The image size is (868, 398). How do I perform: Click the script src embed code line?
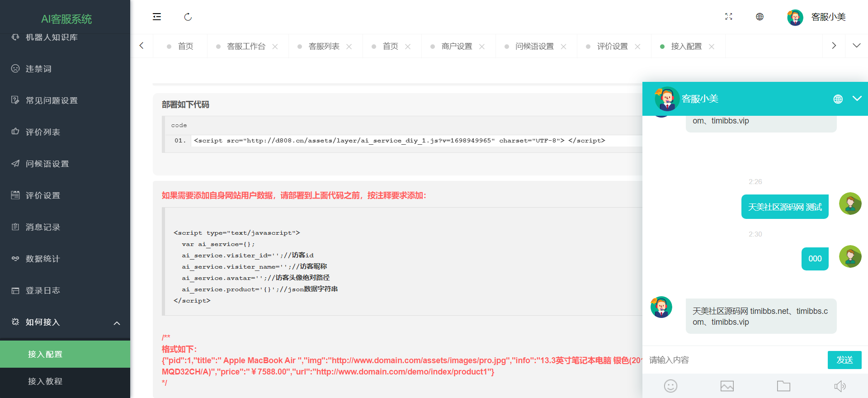coord(400,141)
